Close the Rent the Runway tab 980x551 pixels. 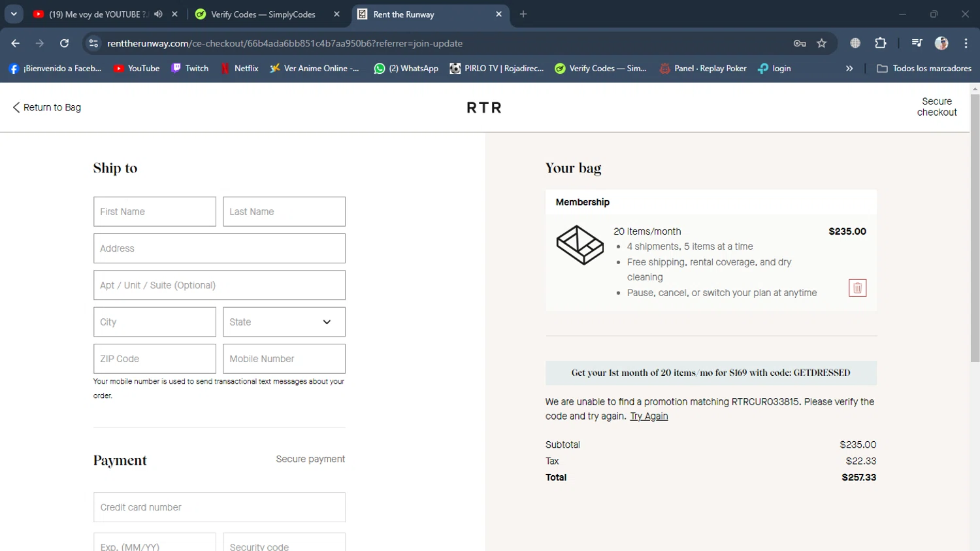tap(498, 14)
